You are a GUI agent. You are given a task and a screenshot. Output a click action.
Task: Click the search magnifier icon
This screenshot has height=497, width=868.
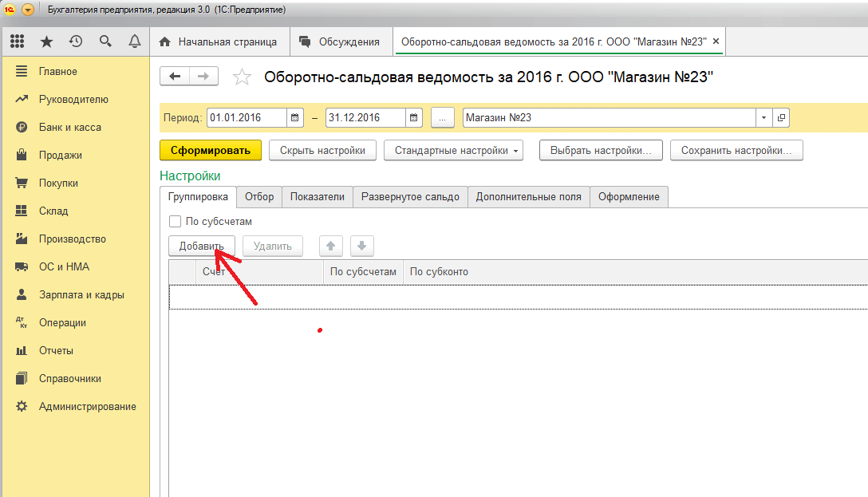pyautogui.click(x=105, y=41)
